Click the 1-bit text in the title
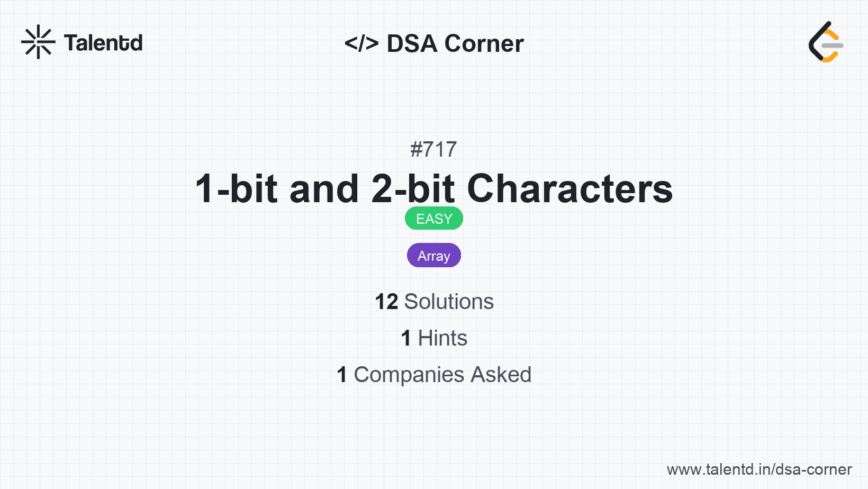This screenshot has height=489, width=868. coord(236,189)
